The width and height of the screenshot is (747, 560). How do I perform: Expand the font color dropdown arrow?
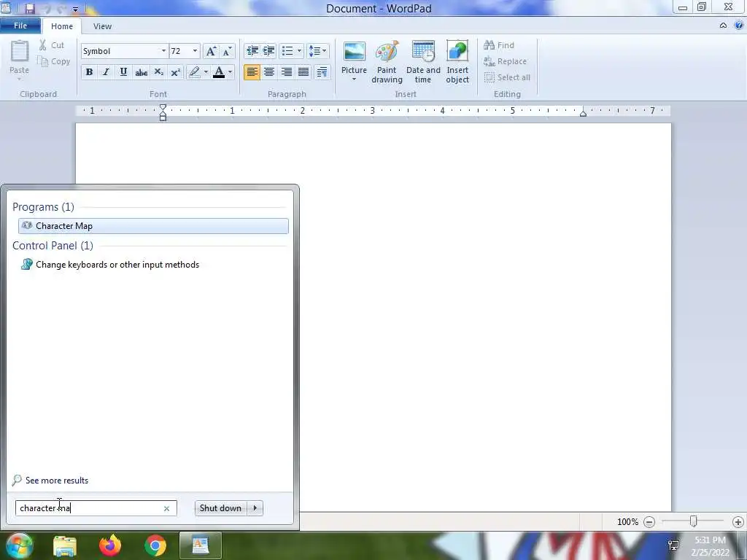(x=230, y=72)
